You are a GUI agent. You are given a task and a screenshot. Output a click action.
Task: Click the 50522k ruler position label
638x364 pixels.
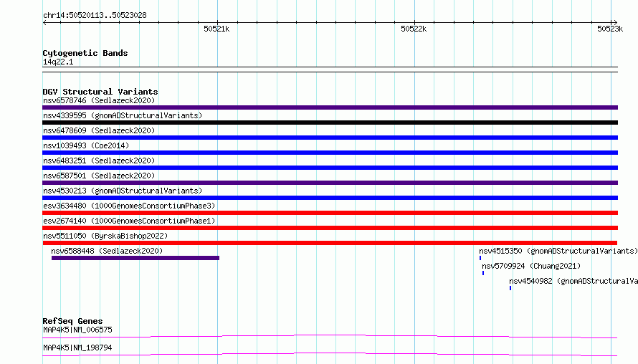pos(414,29)
